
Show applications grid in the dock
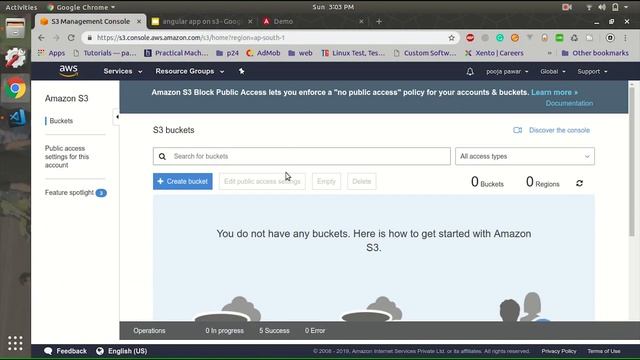[15, 343]
